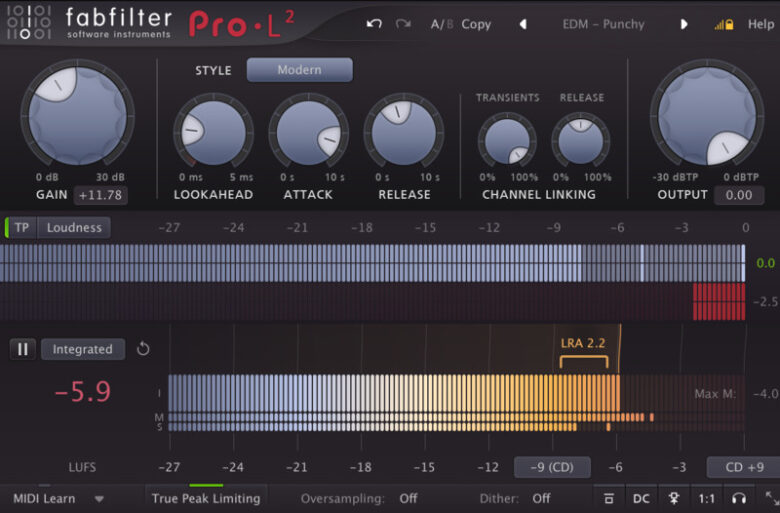Click the LRA 2.2 loudness range label
Screen dimensions: 780x513
coord(583,343)
